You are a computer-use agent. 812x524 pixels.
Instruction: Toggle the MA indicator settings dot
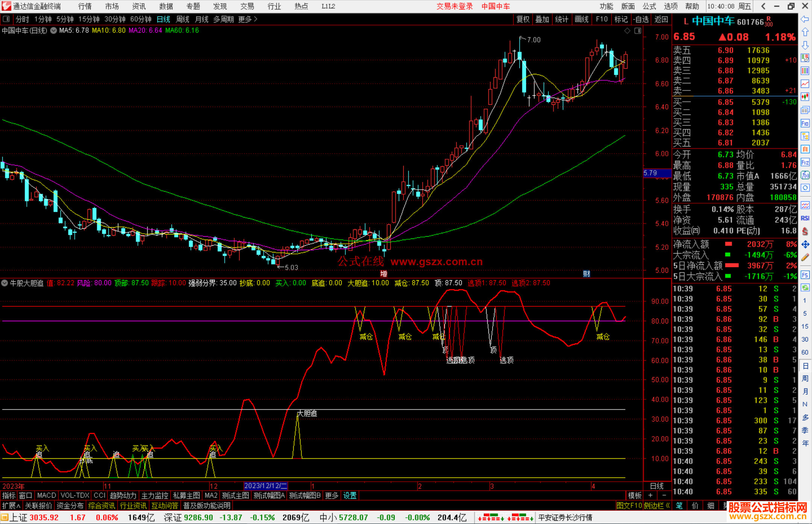pyautogui.click(x=54, y=30)
